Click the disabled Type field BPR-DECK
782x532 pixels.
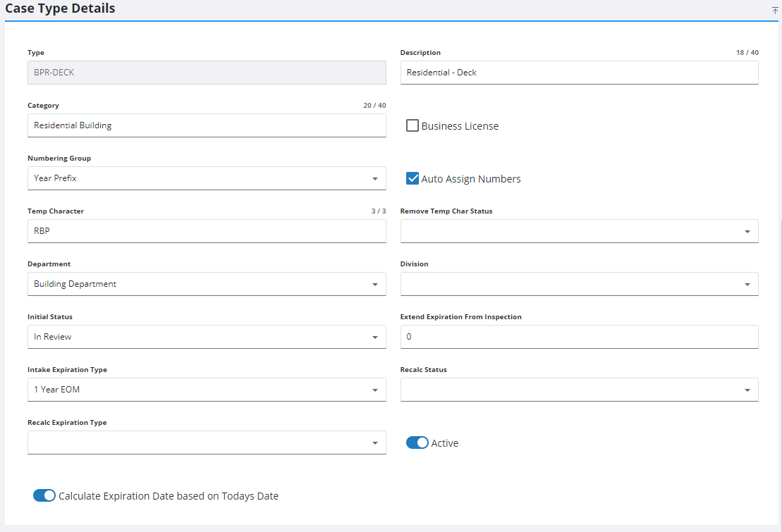coord(207,73)
